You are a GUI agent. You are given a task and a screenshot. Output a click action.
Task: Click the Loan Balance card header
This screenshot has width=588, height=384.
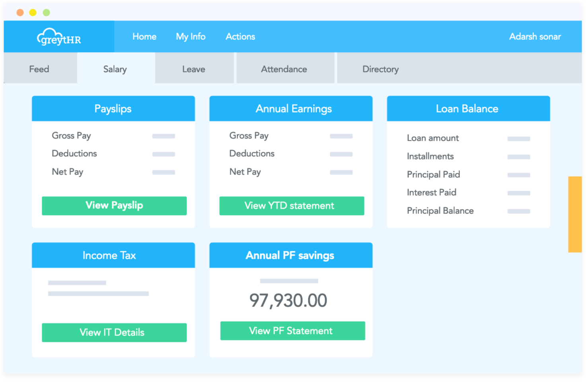[x=468, y=109]
